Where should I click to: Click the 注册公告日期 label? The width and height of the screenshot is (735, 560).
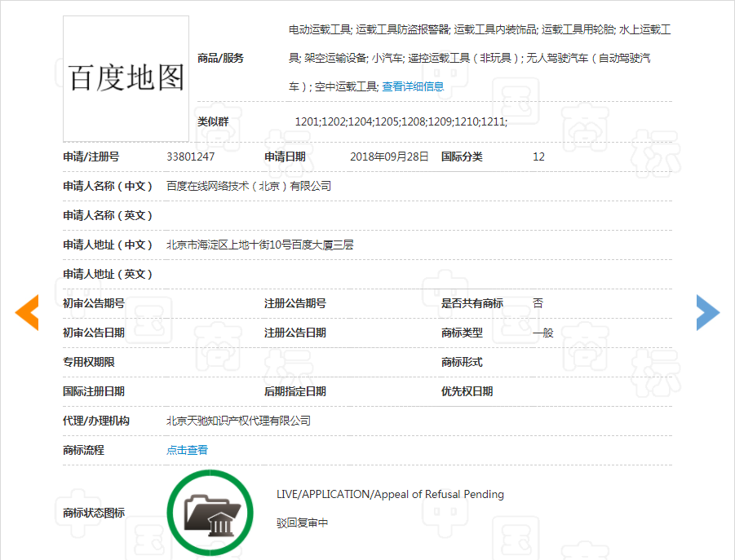294,333
